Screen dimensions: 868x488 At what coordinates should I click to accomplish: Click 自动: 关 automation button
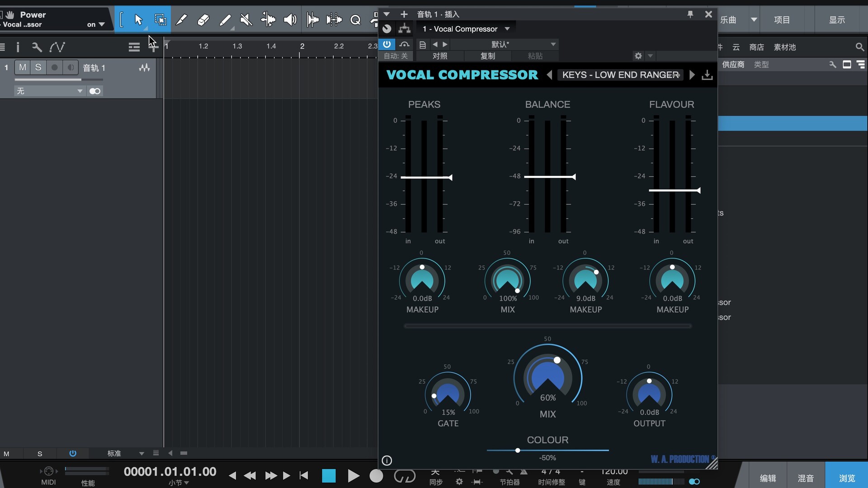pyautogui.click(x=396, y=56)
